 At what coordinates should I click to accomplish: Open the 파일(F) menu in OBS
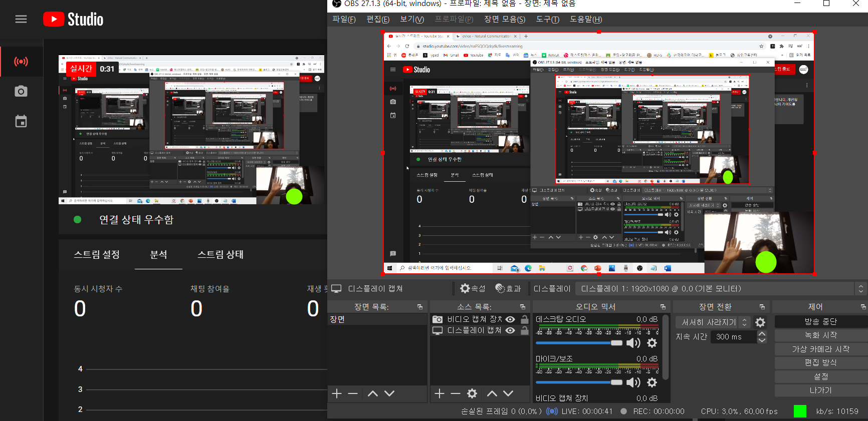pyautogui.click(x=344, y=19)
